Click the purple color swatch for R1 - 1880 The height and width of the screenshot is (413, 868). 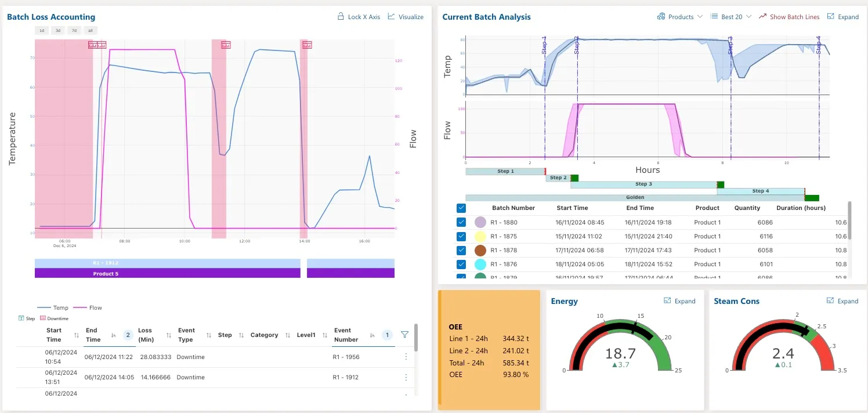[480, 222]
